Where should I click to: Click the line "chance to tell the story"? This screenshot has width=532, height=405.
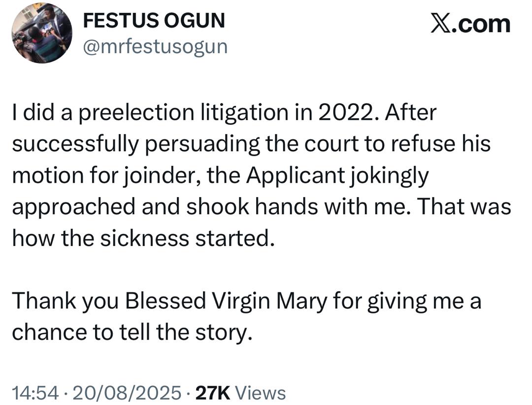[132, 333]
